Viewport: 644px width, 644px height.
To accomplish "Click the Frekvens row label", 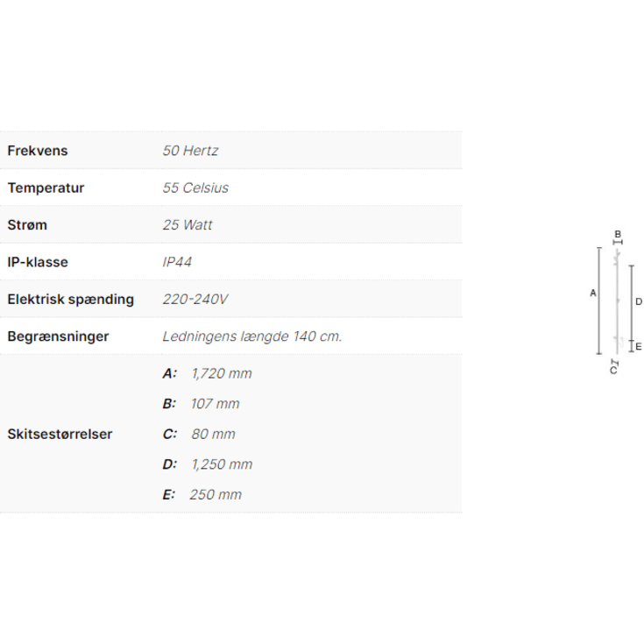I will pyautogui.click(x=38, y=151).
